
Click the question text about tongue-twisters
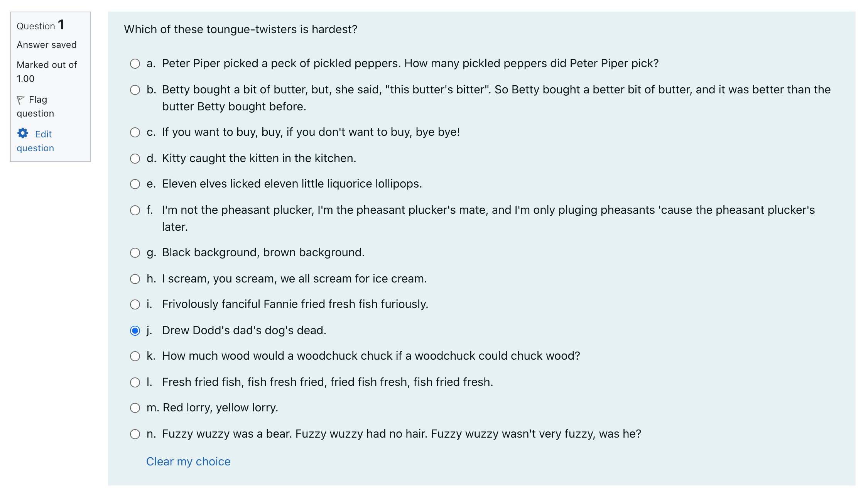(241, 29)
